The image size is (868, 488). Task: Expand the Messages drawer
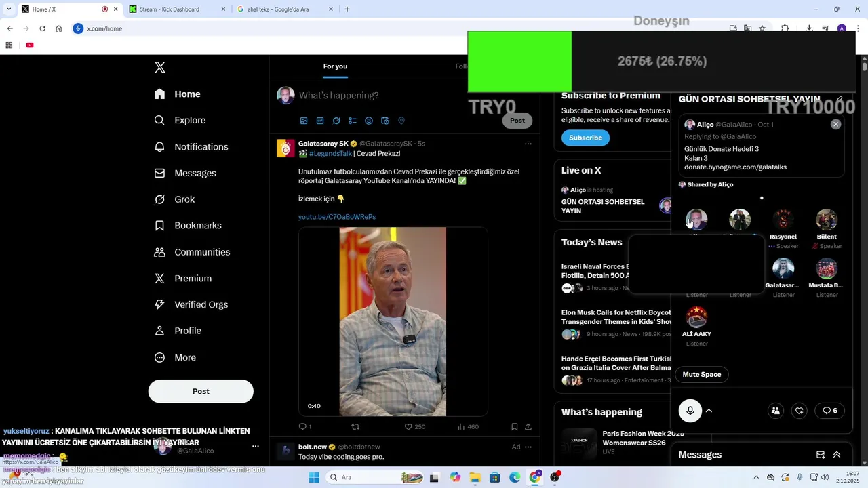pos(837,455)
